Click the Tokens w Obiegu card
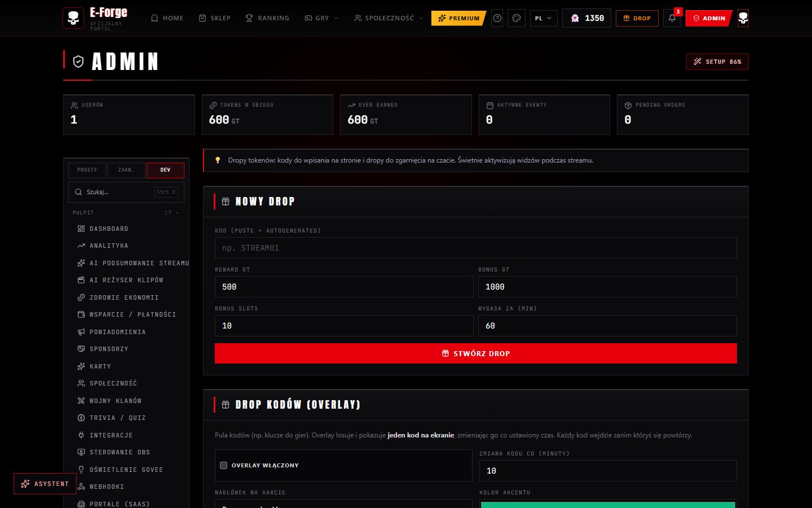Viewport: 812px width, 508px height. point(267,115)
